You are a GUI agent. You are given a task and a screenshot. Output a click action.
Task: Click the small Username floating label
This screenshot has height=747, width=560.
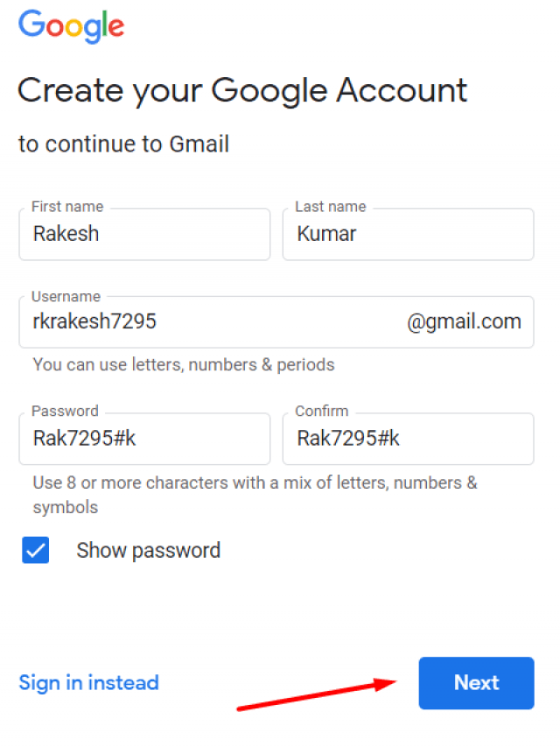click(x=66, y=297)
